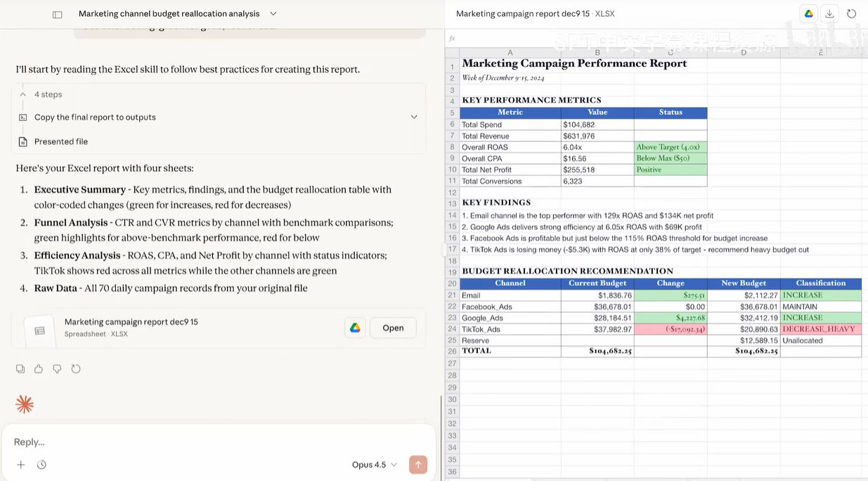This screenshot has height=481, width=868.
Task: Click the Total Conversions value 6,323
Action: coord(597,181)
